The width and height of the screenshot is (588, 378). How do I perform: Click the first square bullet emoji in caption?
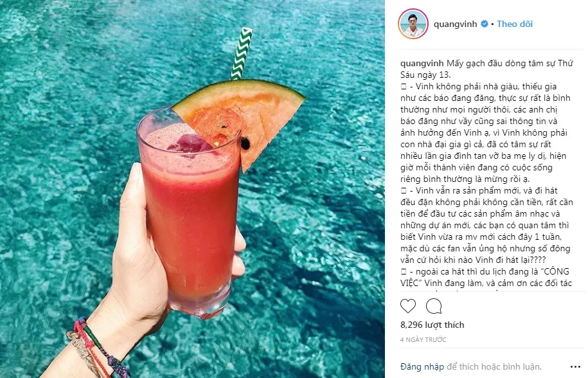click(x=404, y=87)
